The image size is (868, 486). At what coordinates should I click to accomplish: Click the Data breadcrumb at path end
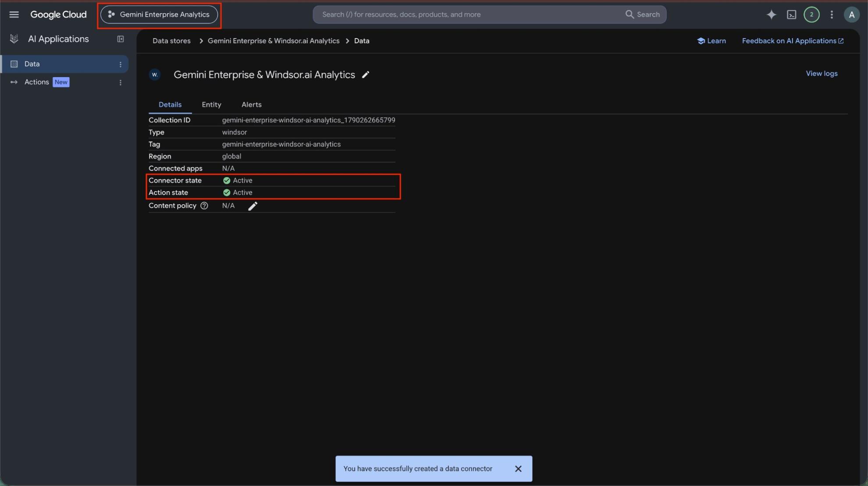pyautogui.click(x=362, y=41)
